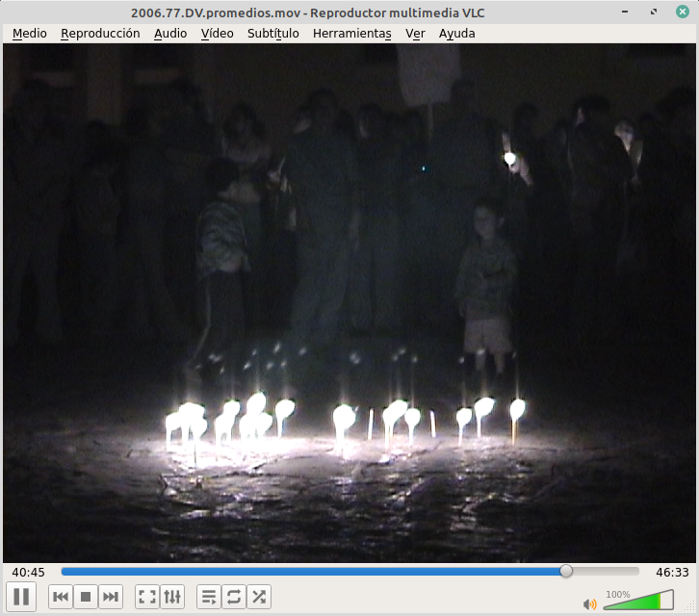Screen dimensions: 699x616
Task: Toggle total duration label 46:33
Action: pyautogui.click(x=672, y=573)
